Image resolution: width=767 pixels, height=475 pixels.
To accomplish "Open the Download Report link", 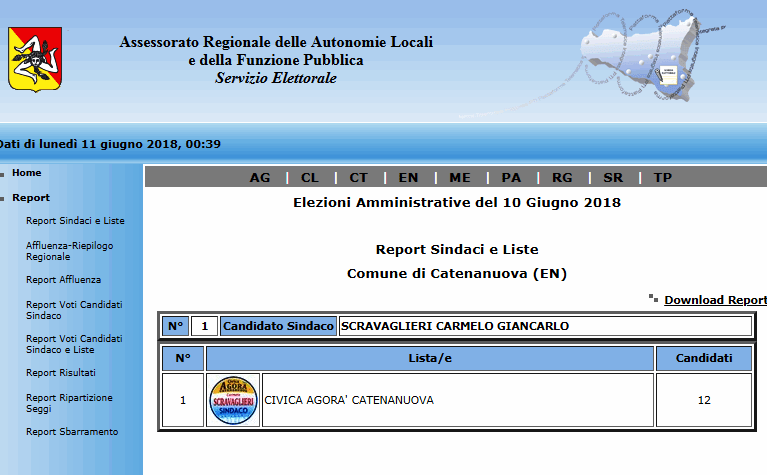I will click(715, 300).
